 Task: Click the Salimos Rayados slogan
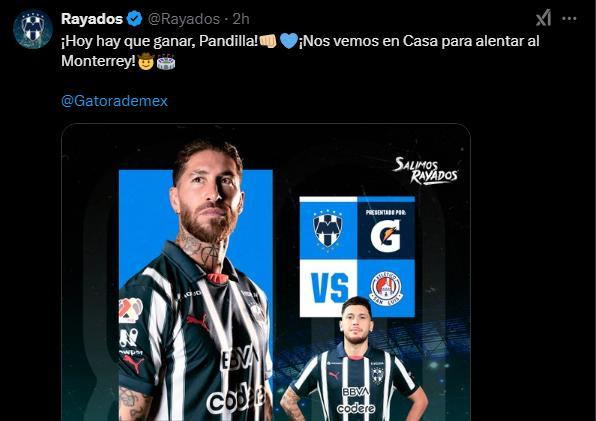point(425,171)
